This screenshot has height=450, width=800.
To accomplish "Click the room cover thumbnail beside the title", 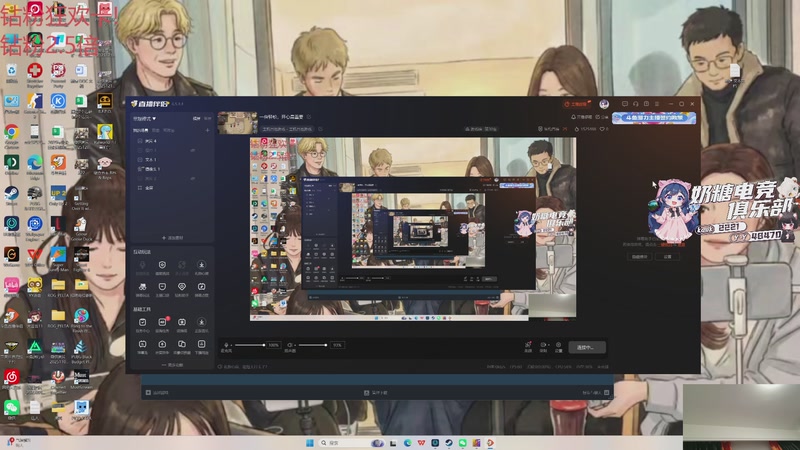I will pyautogui.click(x=237, y=122).
